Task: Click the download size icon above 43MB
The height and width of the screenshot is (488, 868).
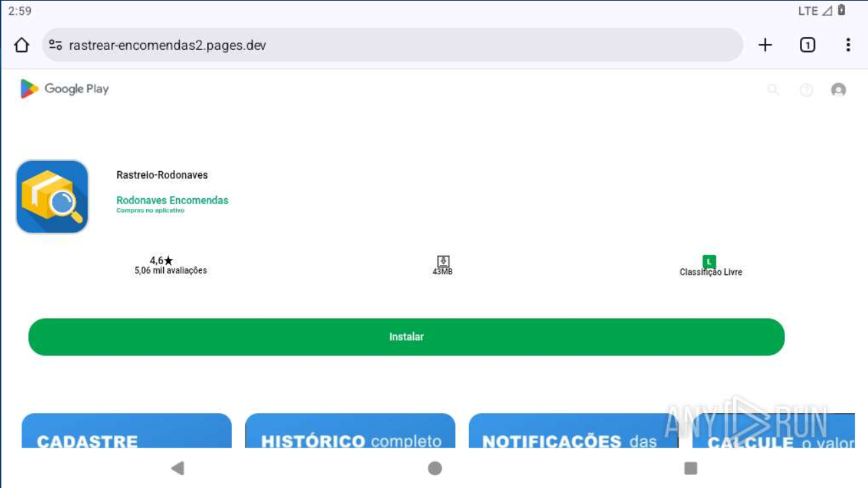Action: [443, 262]
